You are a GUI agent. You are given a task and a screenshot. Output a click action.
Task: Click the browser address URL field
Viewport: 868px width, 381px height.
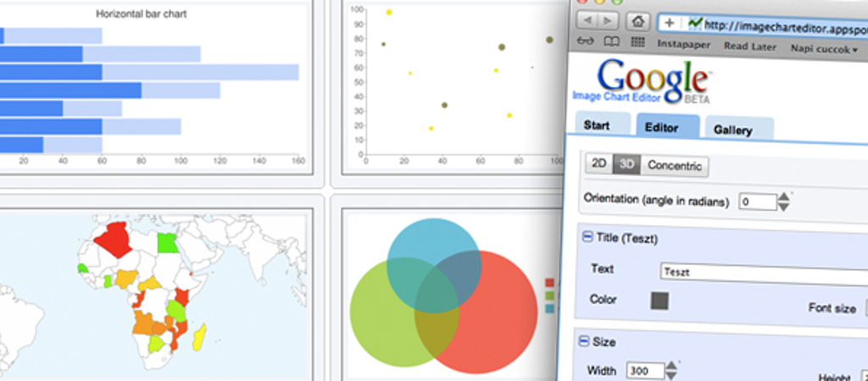tap(763, 25)
